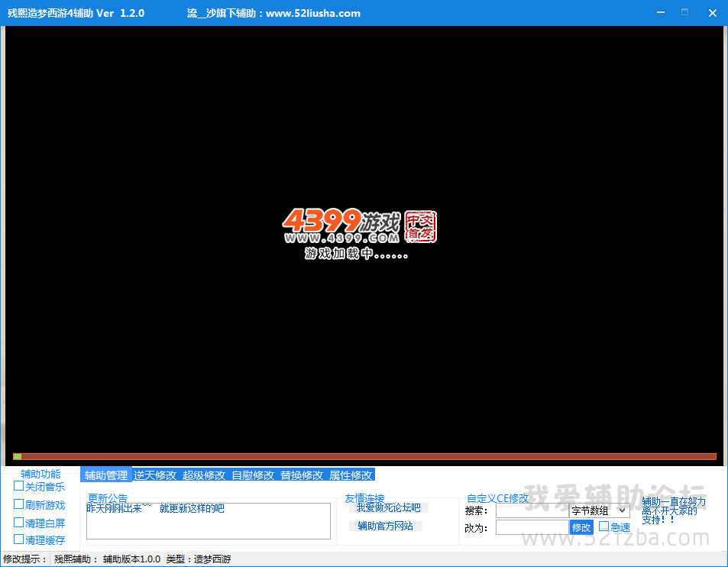Screen dimensions: 728x567
Task: Enable the 关闭音乐 checkbox
Action: tap(19, 486)
